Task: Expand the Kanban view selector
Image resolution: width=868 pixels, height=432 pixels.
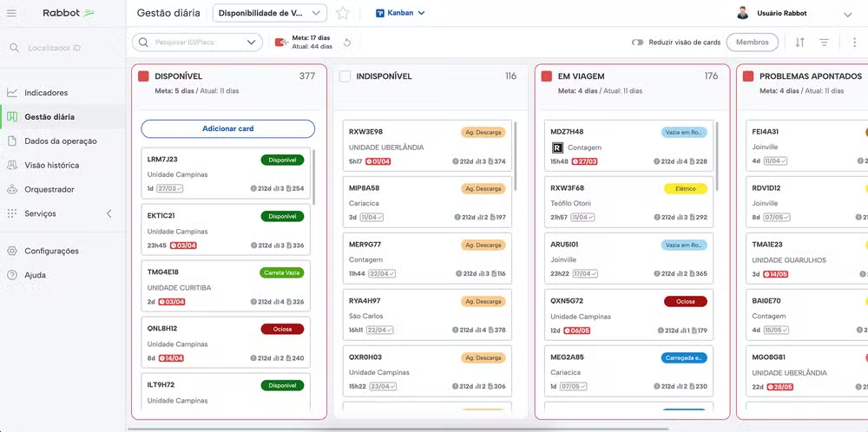Action: tap(400, 13)
